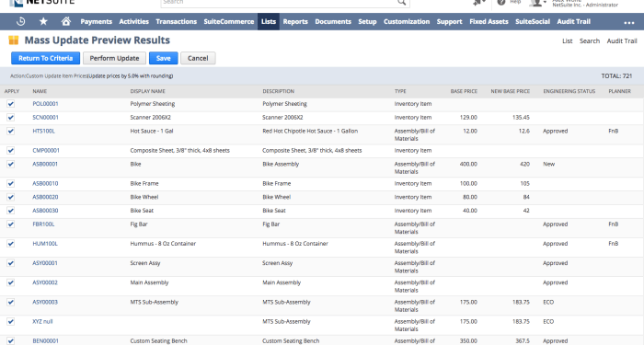Open the Activities menu
The width and height of the screenshot is (644, 345).
pyautogui.click(x=134, y=22)
